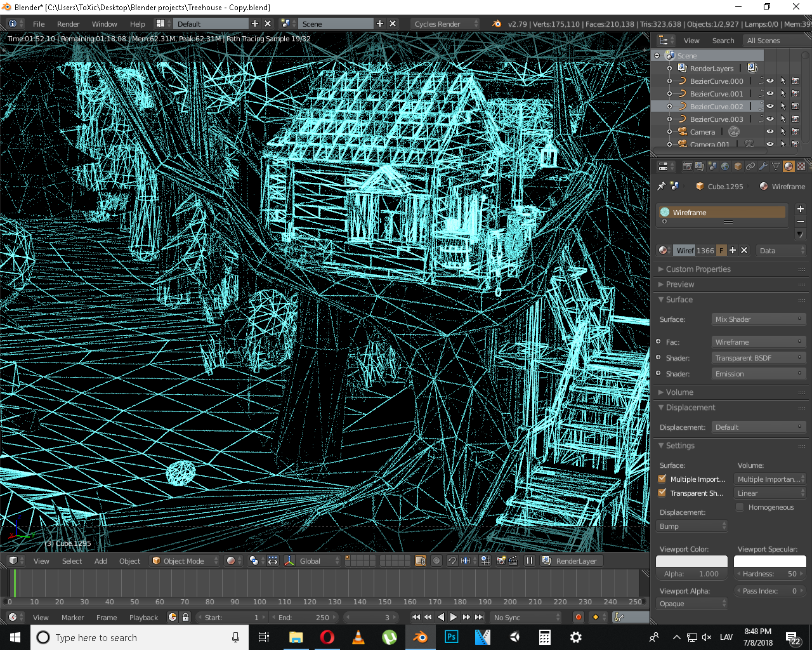Open the Displacement Default dropdown
The height and width of the screenshot is (650, 812).
(759, 427)
